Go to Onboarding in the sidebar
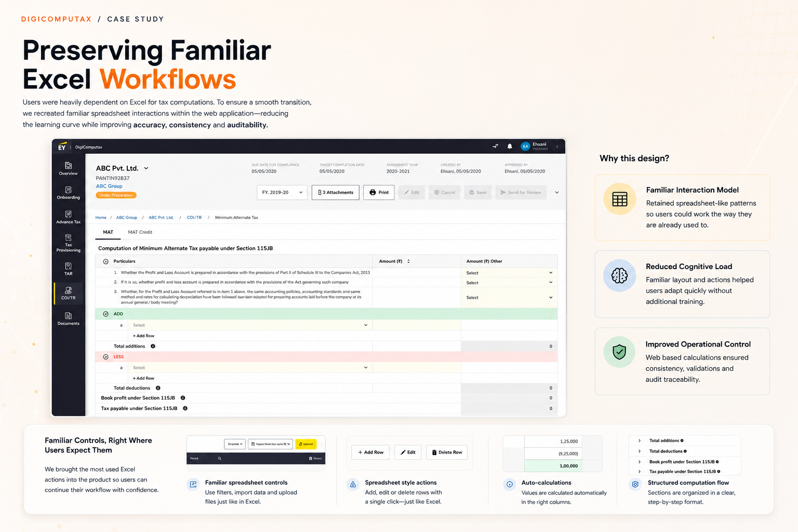This screenshot has width=798, height=532. click(68, 193)
